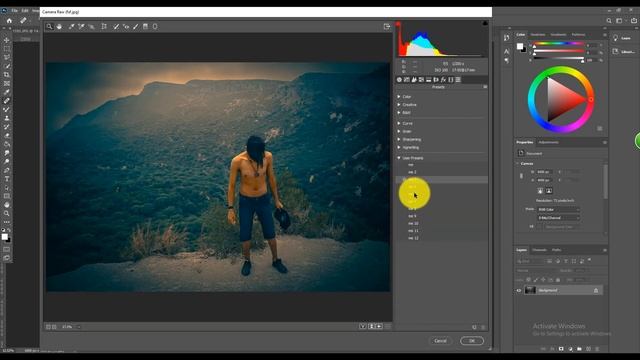Expand the Vignetting preset group

point(399,147)
